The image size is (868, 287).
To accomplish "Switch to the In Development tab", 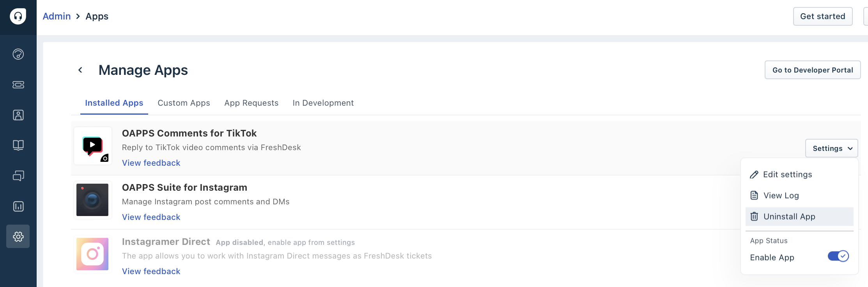I will tap(323, 103).
